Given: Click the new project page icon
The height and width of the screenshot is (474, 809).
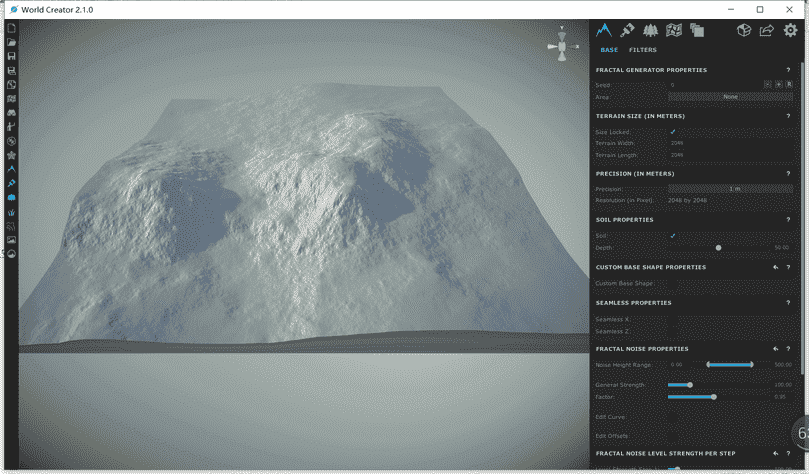Looking at the screenshot, I should click(11, 28).
